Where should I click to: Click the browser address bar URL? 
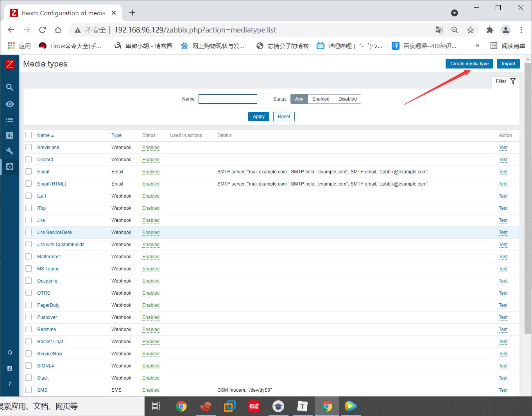click(x=195, y=30)
